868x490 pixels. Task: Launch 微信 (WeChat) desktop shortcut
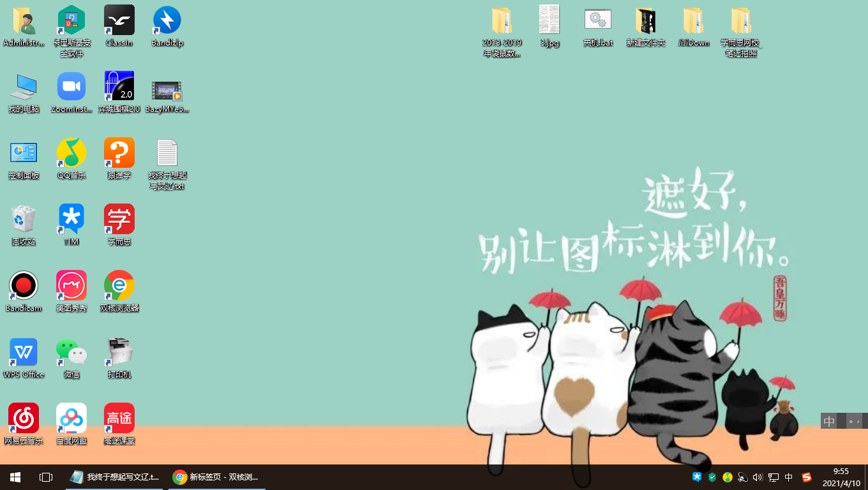point(71,359)
